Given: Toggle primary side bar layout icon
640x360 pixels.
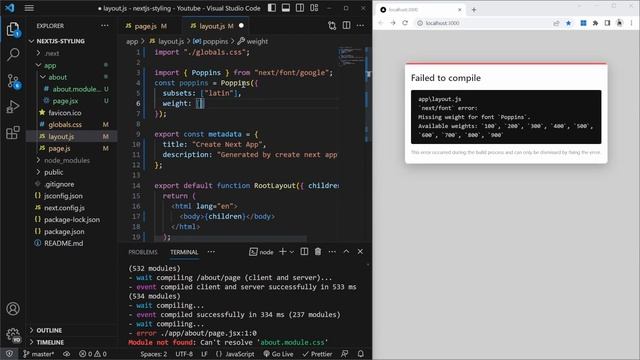Looking at the screenshot, I should point(272,8).
